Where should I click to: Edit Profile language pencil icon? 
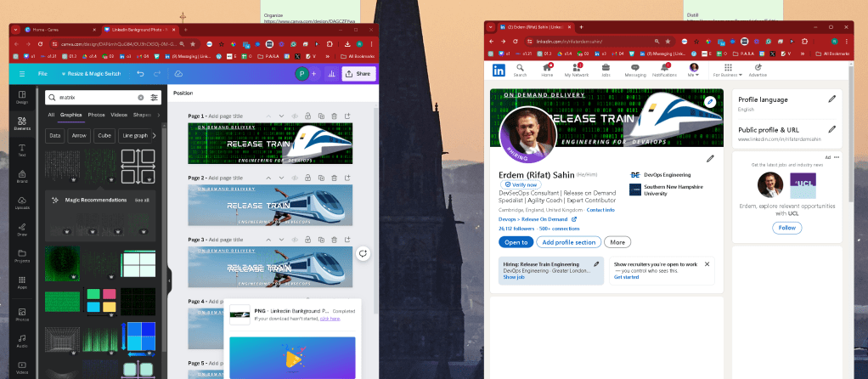831,99
